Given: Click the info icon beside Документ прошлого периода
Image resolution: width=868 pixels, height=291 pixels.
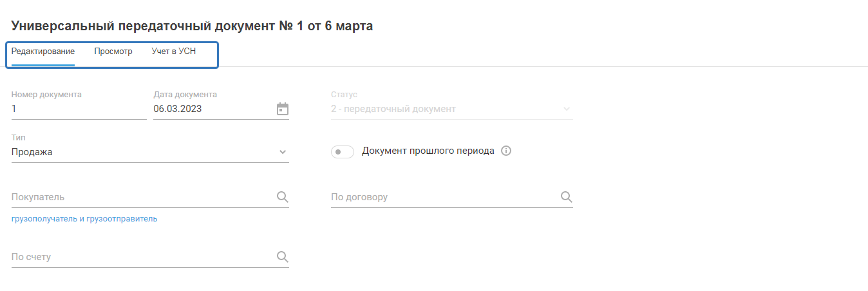Looking at the screenshot, I should (505, 151).
